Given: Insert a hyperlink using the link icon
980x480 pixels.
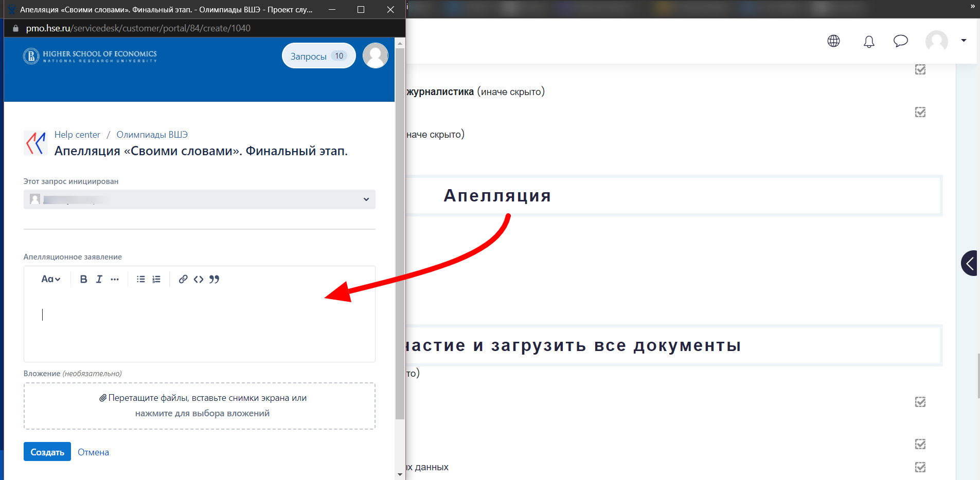Looking at the screenshot, I should [x=183, y=279].
